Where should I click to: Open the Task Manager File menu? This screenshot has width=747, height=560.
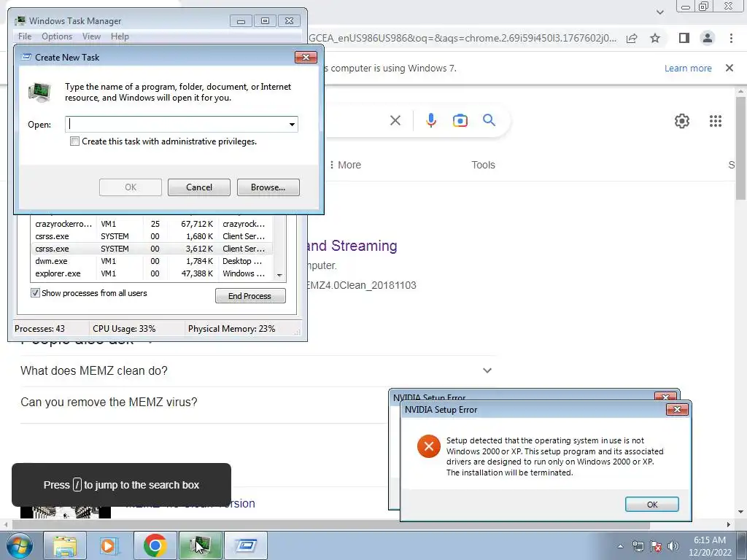pos(25,36)
